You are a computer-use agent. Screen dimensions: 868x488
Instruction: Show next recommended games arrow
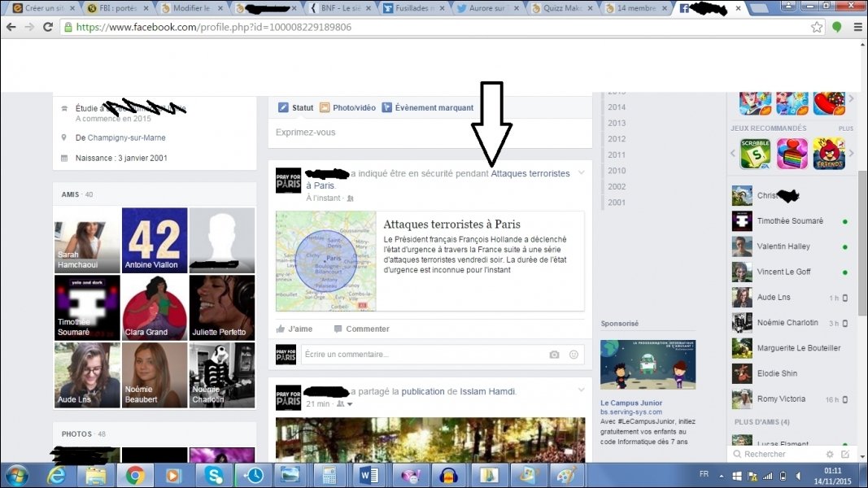click(852, 153)
